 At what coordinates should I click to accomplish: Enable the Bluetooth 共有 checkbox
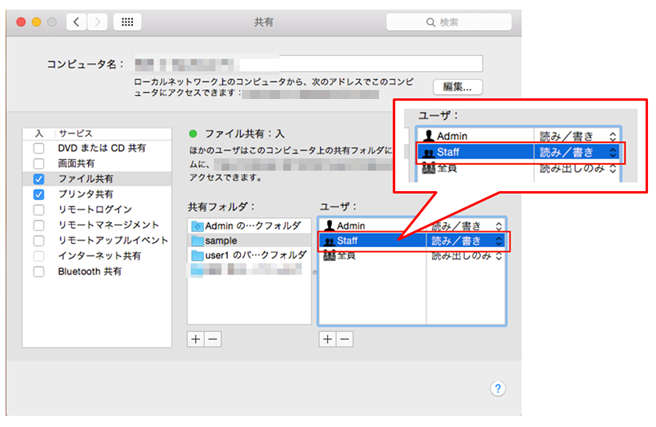click(39, 271)
